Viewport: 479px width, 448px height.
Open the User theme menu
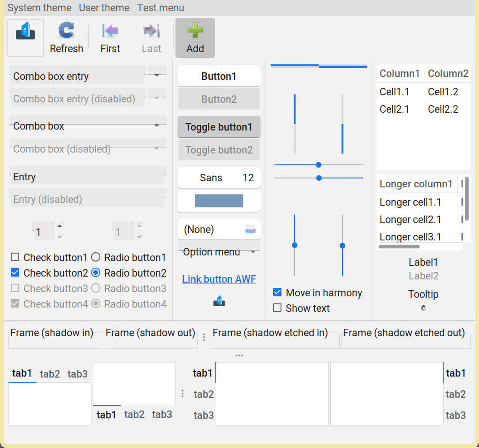pyautogui.click(x=104, y=8)
